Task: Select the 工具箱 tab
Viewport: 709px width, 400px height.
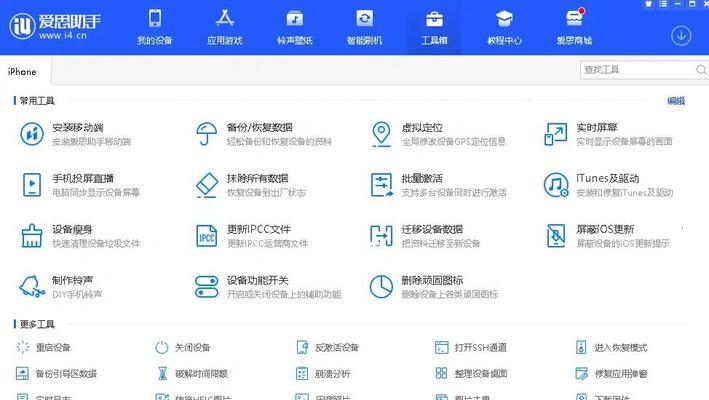Action: 435,27
